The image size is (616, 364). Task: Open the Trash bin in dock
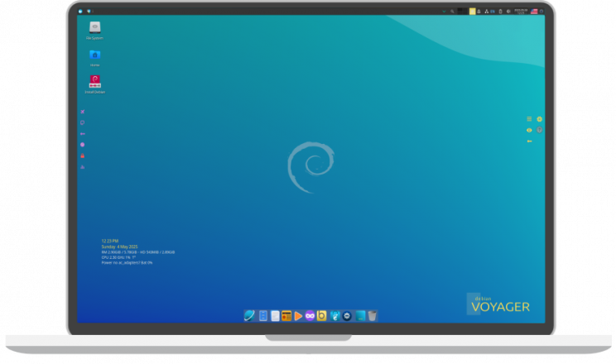tap(372, 316)
